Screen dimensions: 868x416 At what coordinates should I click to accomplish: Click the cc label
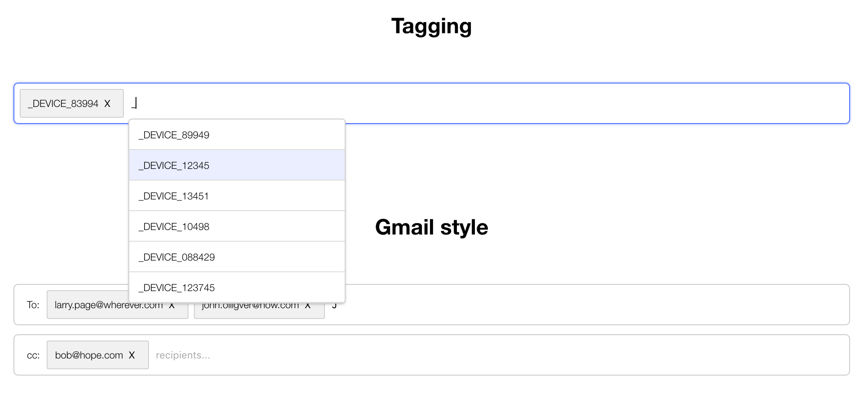(x=32, y=355)
